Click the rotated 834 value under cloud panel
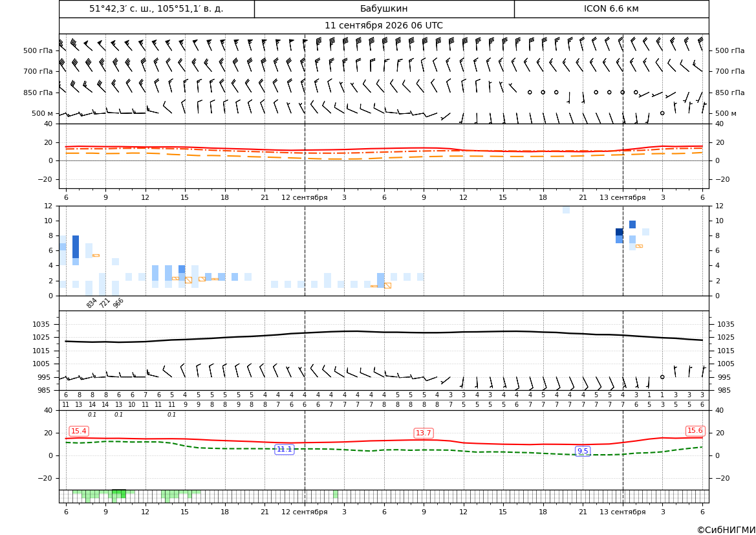This screenshot has height=535, width=756. [92, 303]
